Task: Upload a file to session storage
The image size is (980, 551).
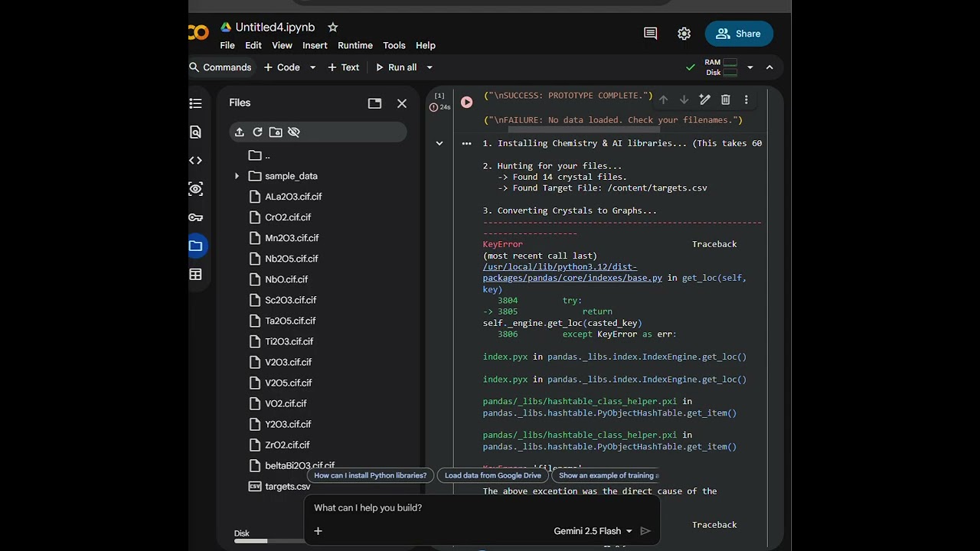Action: pos(240,132)
